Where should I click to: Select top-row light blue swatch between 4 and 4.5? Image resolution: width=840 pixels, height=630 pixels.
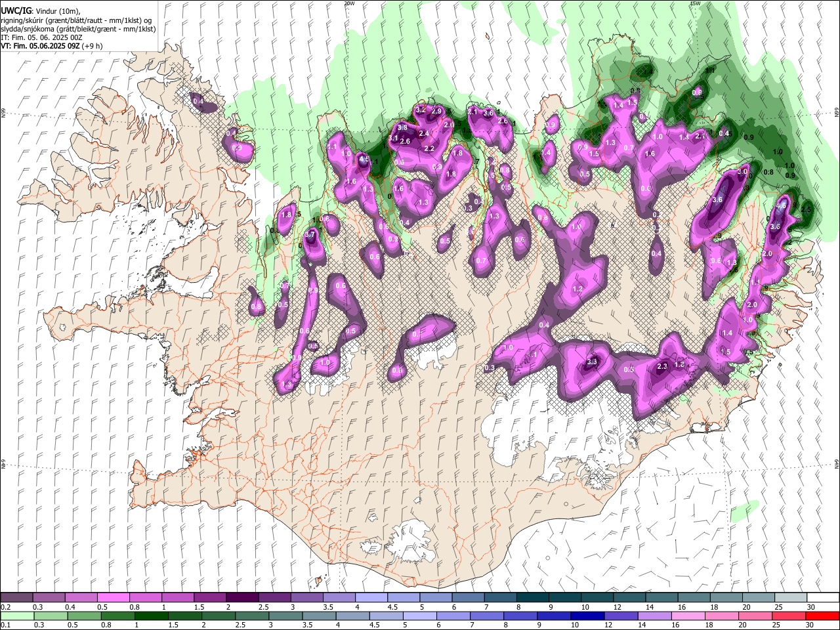(371, 597)
